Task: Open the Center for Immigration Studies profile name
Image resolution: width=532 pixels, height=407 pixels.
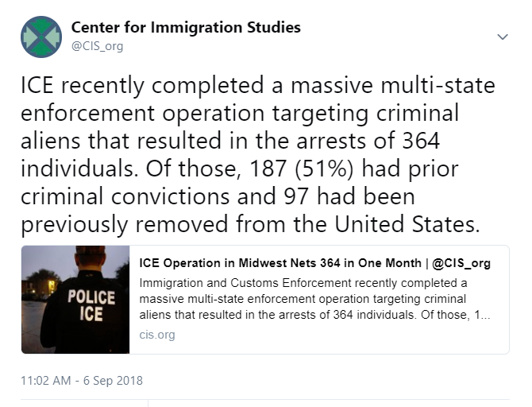Action: pos(186,27)
